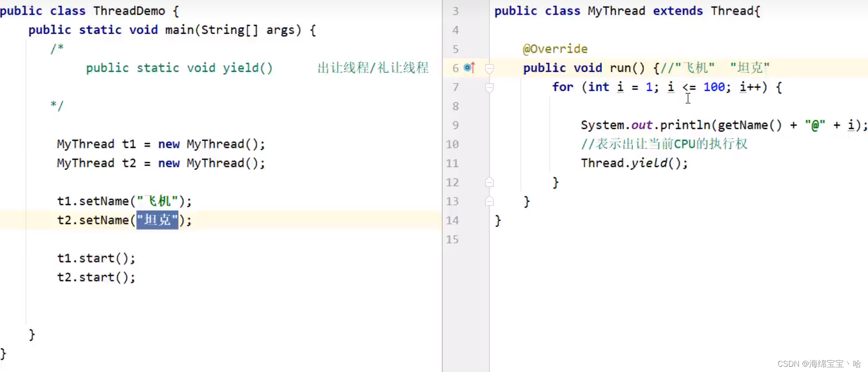This screenshot has height=372, width=868.
Task: Click the run() method name on line 6
Action: pyautogui.click(x=627, y=68)
